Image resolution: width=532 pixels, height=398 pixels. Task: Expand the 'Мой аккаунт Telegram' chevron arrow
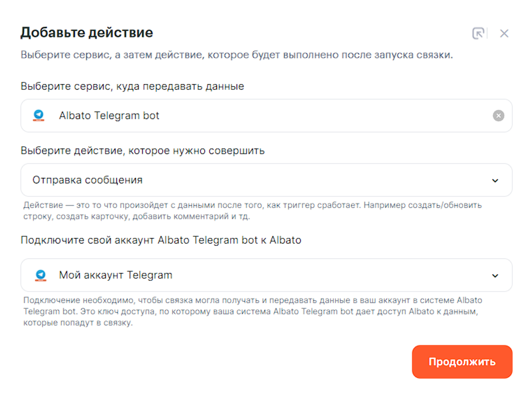click(x=495, y=275)
